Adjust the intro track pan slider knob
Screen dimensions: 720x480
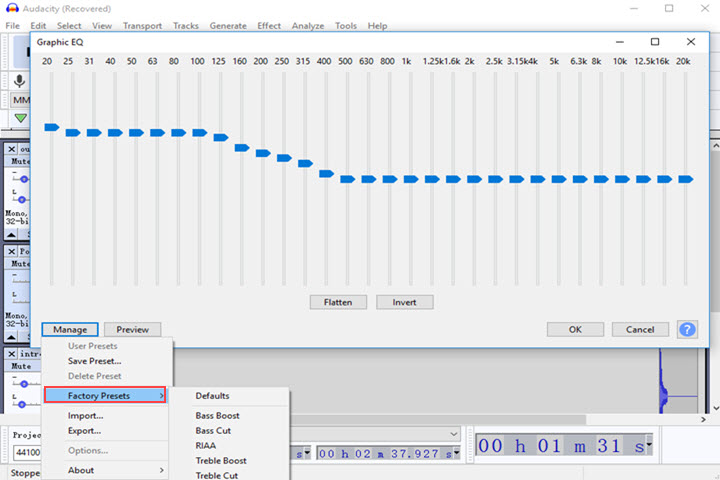click(x=22, y=404)
